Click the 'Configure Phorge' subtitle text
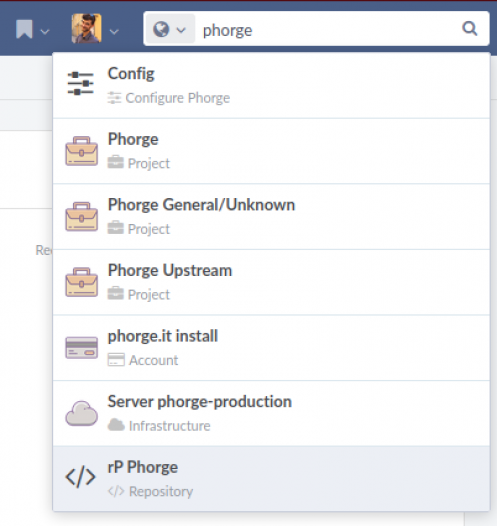 (178, 98)
